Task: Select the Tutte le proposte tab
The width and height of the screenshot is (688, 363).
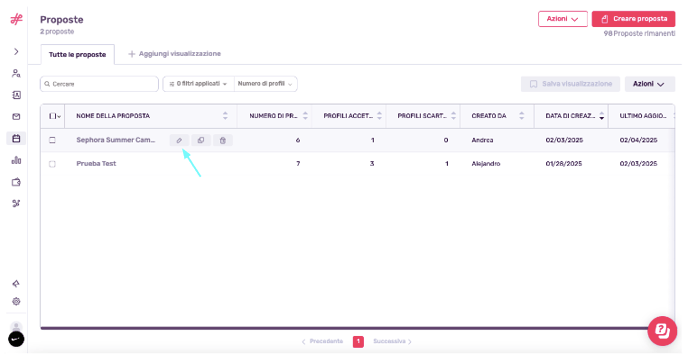Action: tap(77, 54)
